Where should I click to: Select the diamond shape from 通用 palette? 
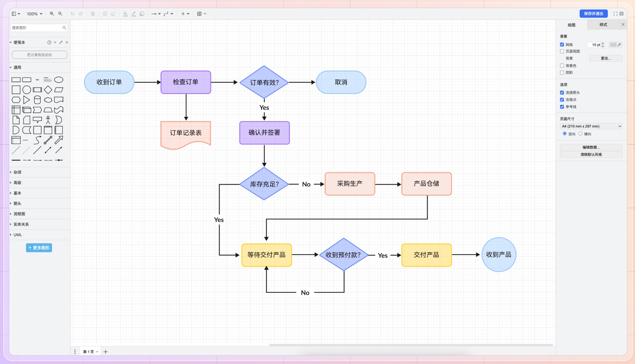(x=48, y=90)
